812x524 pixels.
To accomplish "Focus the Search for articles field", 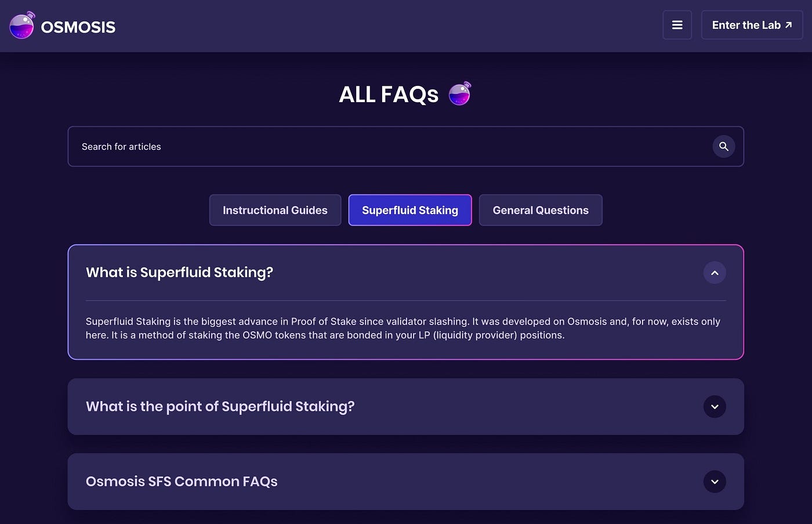I will click(x=405, y=146).
